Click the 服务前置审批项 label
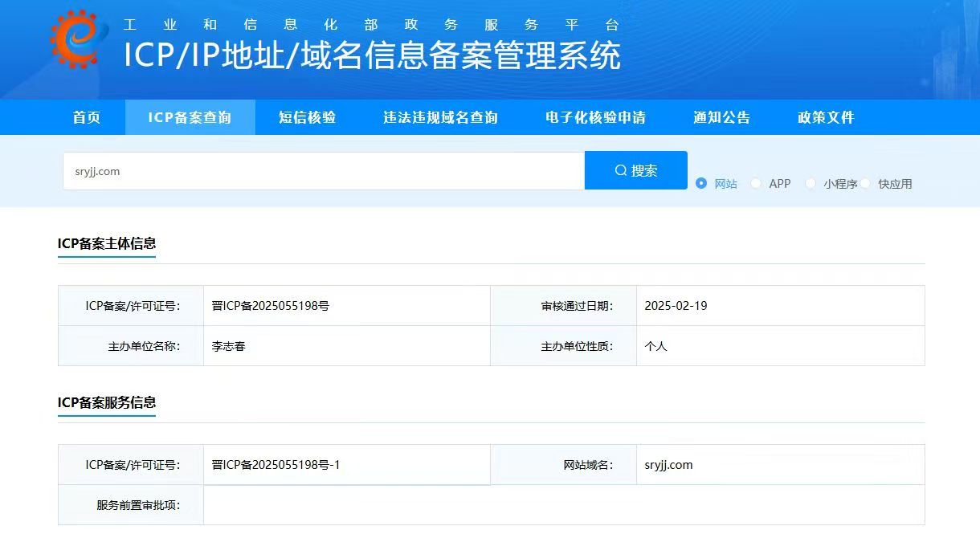The image size is (980, 538). (138, 505)
